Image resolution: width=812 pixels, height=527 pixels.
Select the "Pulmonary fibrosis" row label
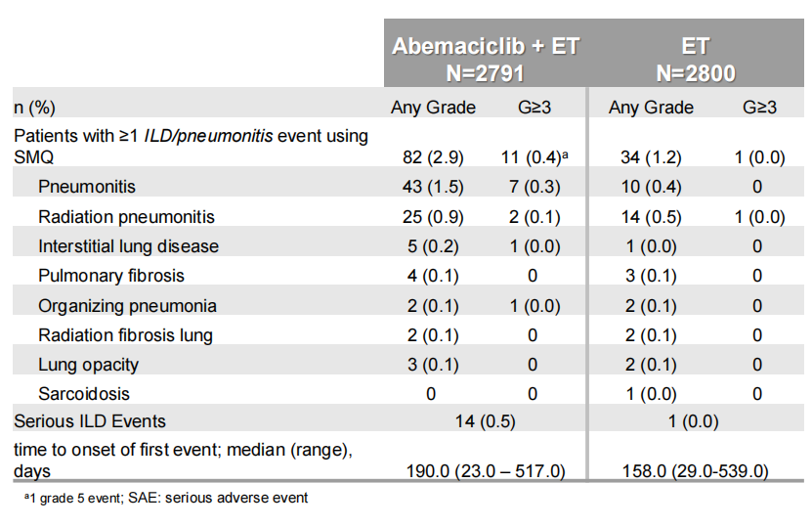tap(111, 276)
